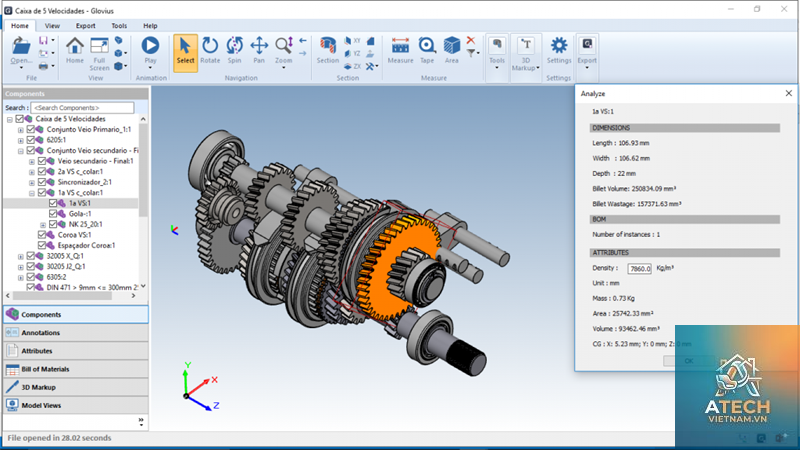Click the Print icon in File group
Screen dimensions: 800x450
coord(43,66)
